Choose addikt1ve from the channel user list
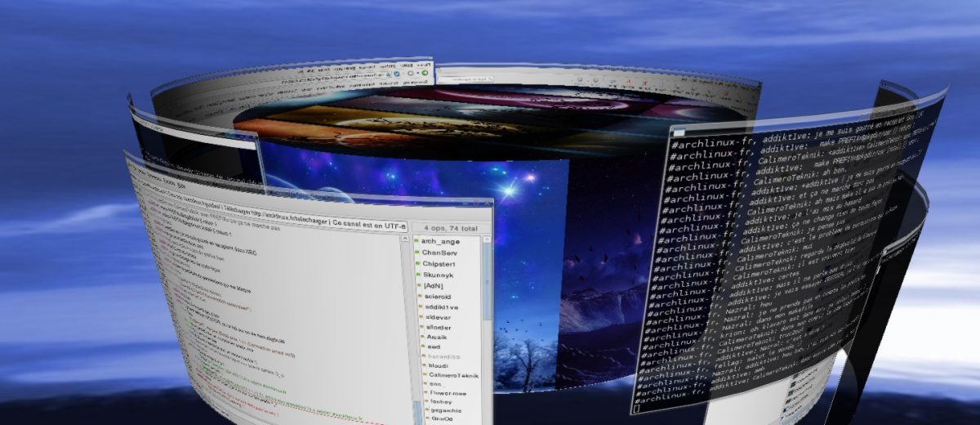This screenshot has width=980, height=425. (x=441, y=307)
